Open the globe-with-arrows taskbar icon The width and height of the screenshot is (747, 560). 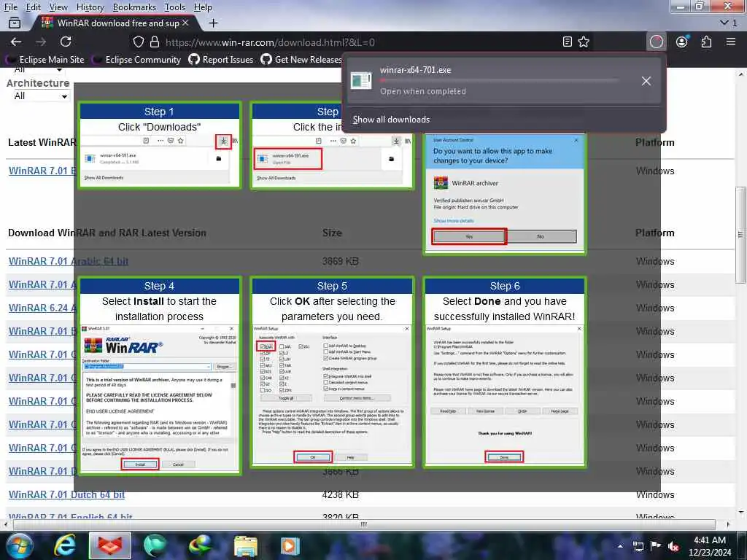click(200, 545)
